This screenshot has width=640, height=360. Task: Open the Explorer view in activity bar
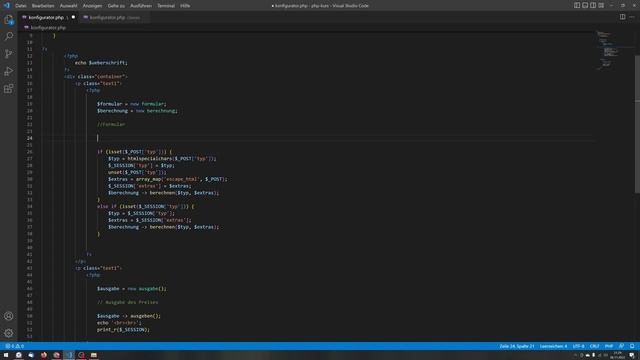[9, 20]
